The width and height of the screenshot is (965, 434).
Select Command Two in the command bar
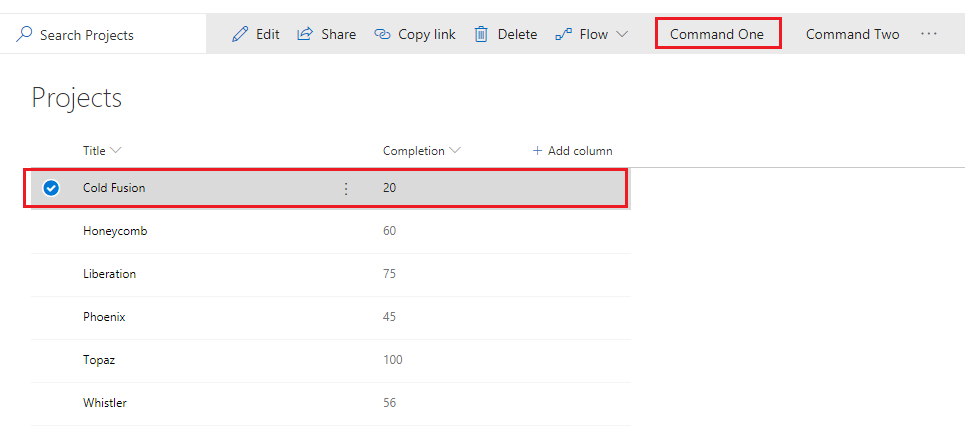pos(852,34)
